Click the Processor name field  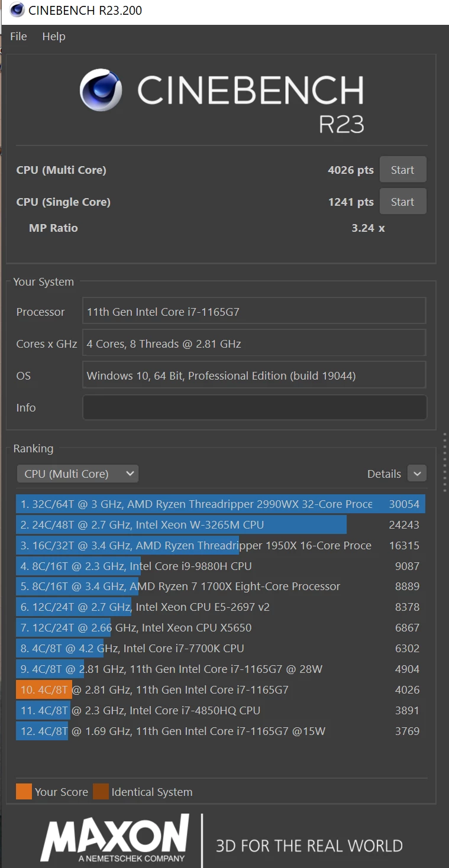(254, 312)
